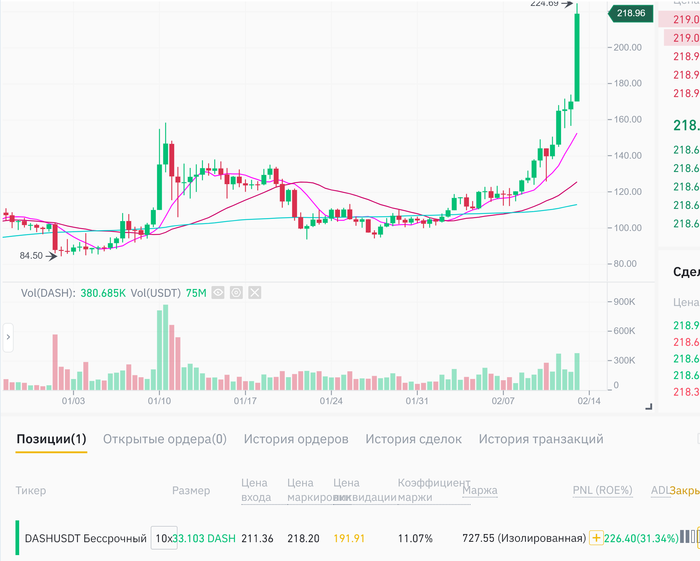The width and height of the screenshot is (700, 561).
Task: Open the История транзакций tab
Action: pos(541,439)
